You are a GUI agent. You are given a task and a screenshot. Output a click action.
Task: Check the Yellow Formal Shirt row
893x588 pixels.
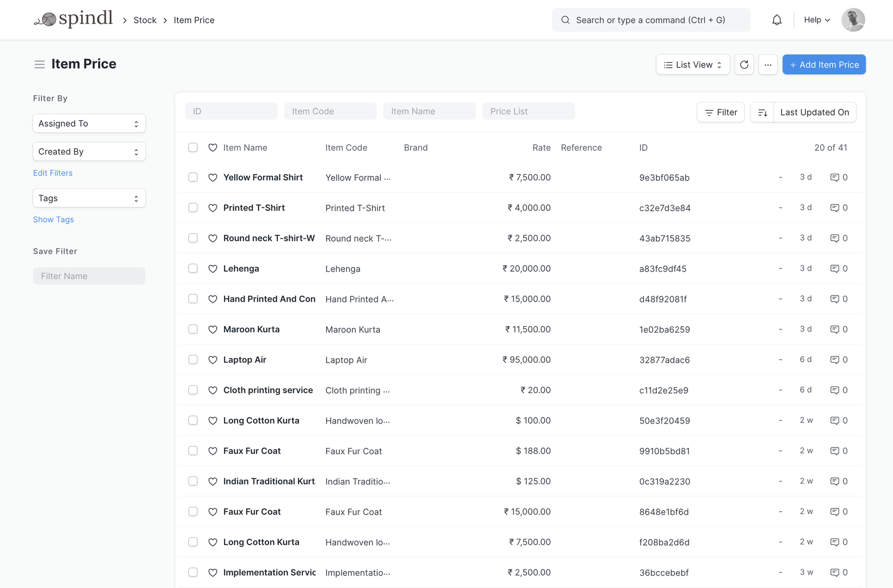pos(193,177)
